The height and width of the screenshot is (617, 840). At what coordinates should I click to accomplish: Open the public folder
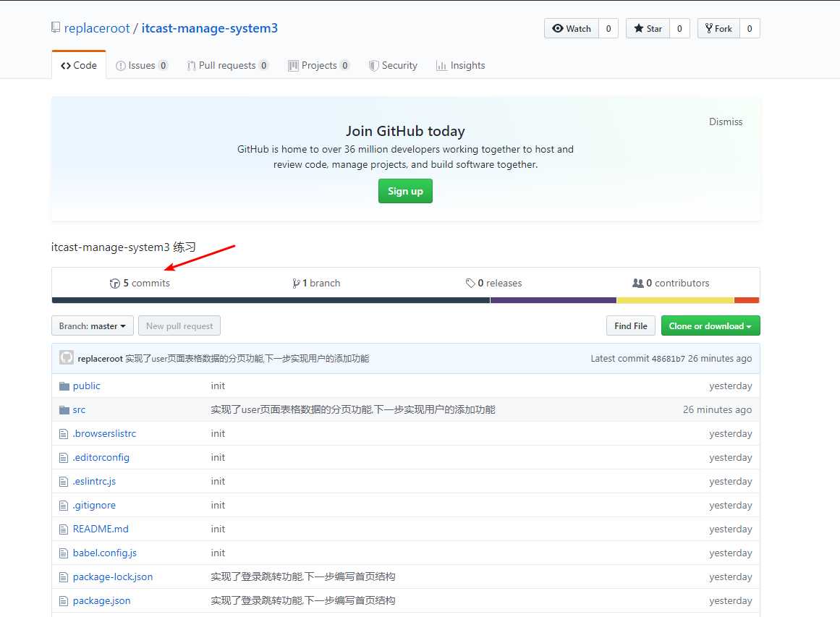(x=87, y=386)
